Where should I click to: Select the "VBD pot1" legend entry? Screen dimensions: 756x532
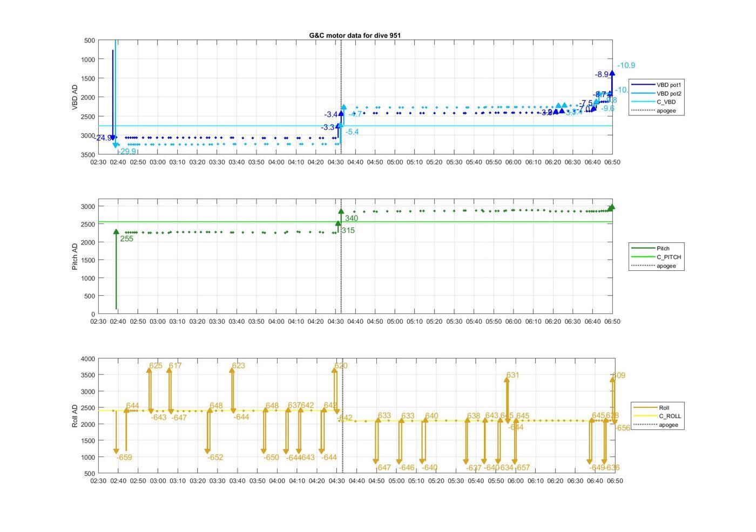tap(669, 85)
